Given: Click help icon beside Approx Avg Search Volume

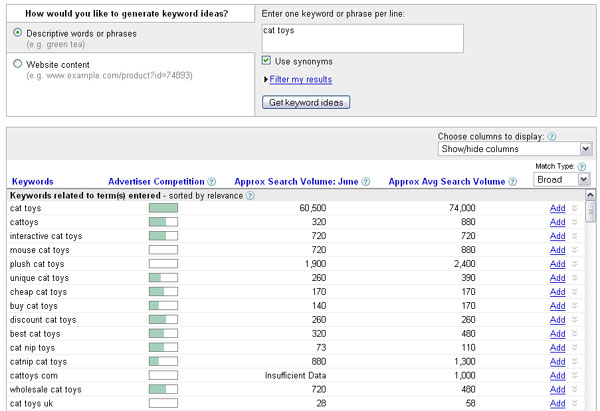Looking at the screenshot, I should tap(510, 182).
